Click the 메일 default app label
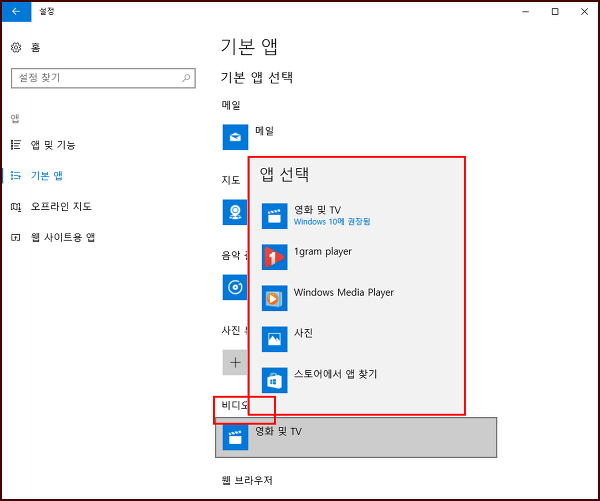Viewport: 600px width, 501px height. (x=264, y=131)
